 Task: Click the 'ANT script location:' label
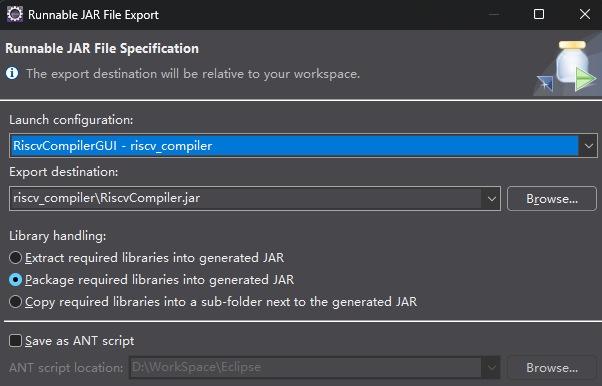tap(66, 368)
